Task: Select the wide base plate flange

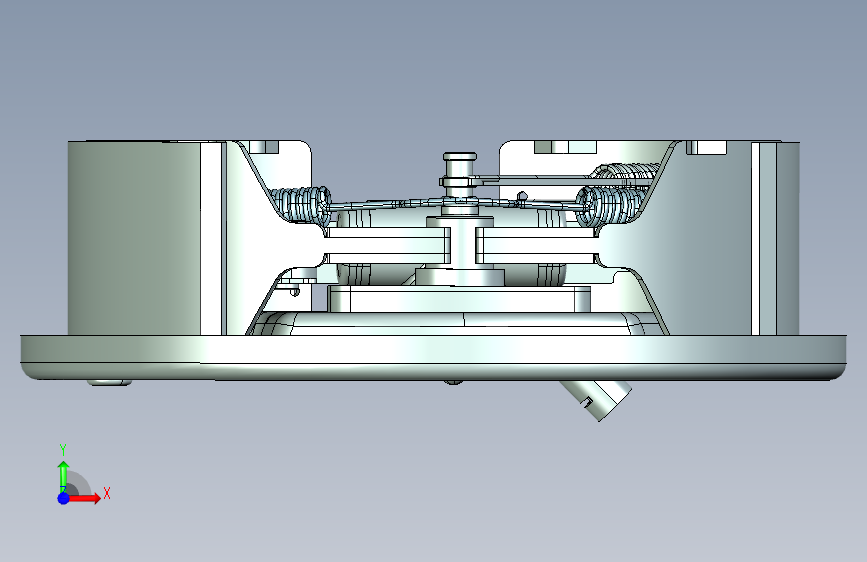Action: pos(434,357)
